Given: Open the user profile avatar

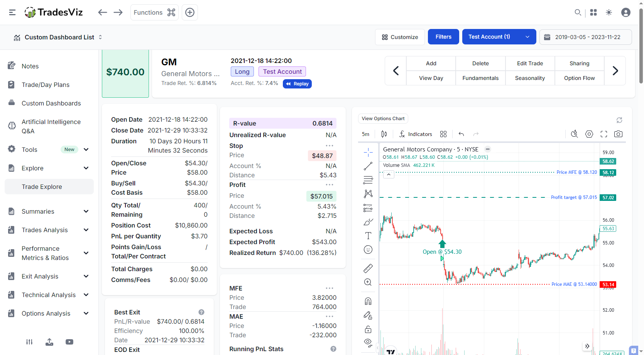Looking at the screenshot, I should tap(626, 12).
